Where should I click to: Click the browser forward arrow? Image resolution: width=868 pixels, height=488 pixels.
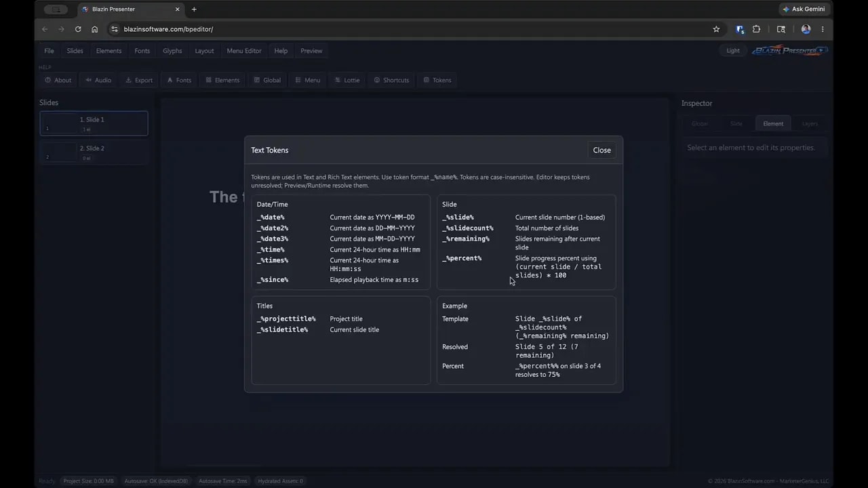click(61, 29)
